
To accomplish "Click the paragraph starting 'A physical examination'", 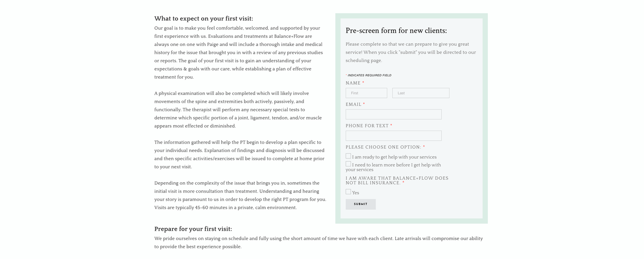I will click(238, 110).
